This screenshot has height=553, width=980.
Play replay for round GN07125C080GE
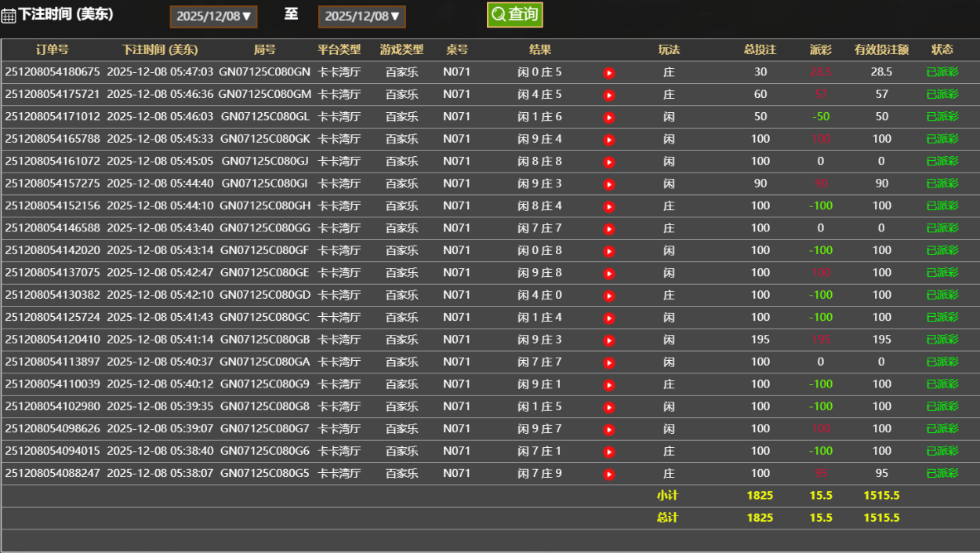608,273
